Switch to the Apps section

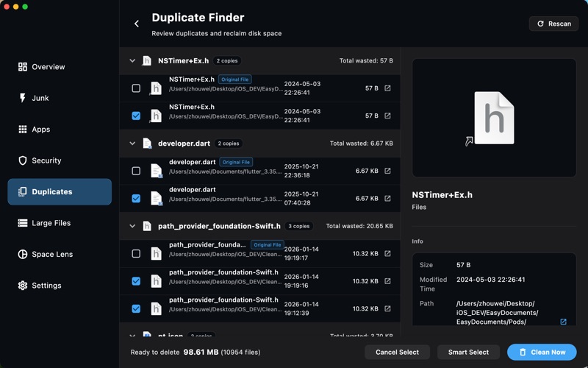60,130
